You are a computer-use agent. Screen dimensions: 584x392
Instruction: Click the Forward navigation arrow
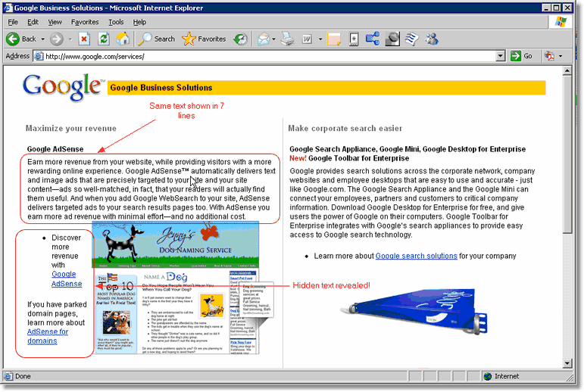tap(57, 39)
